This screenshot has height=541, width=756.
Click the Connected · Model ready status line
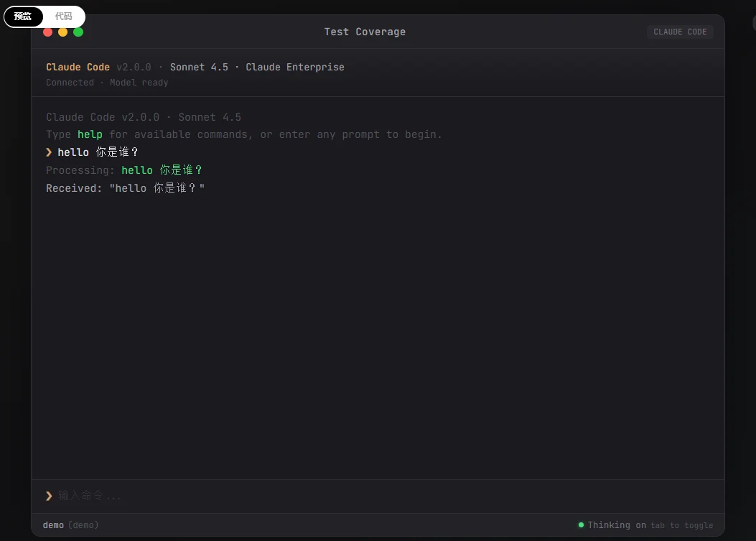pyautogui.click(x=107, y=83)
